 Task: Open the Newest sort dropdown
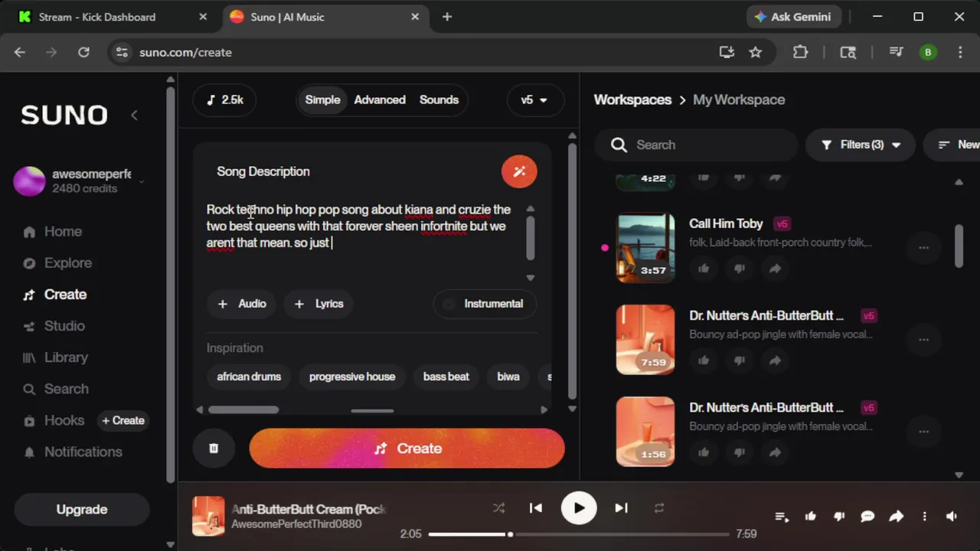click(953, 145)
